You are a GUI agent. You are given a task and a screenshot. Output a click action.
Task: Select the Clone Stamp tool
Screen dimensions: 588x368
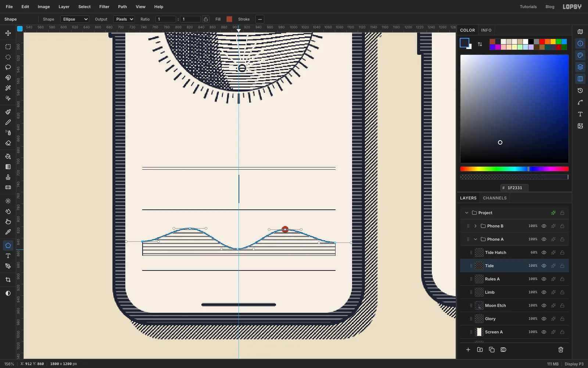8,177
